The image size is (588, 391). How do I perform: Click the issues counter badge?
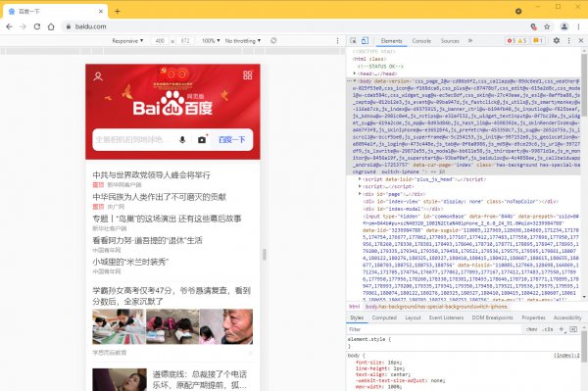point(538,40)
